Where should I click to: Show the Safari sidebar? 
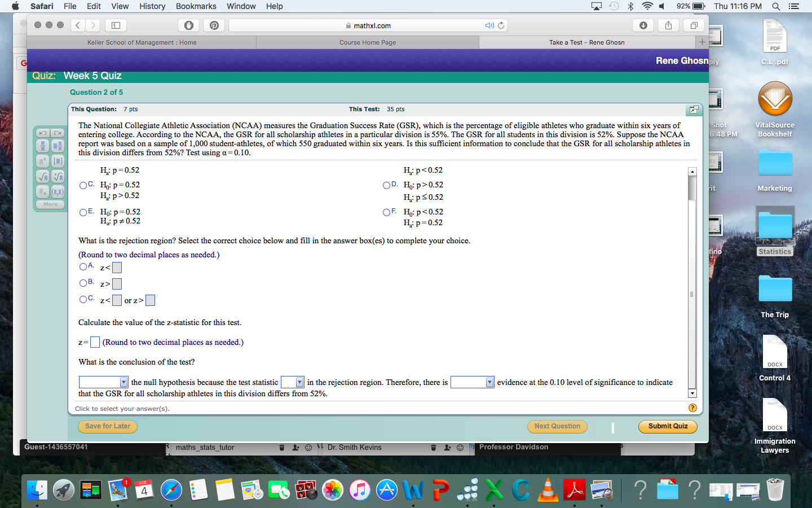tap(116, 25)
